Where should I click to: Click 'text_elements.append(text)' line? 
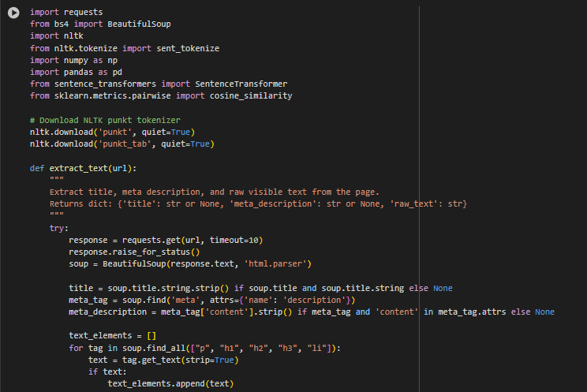point(170,384)
